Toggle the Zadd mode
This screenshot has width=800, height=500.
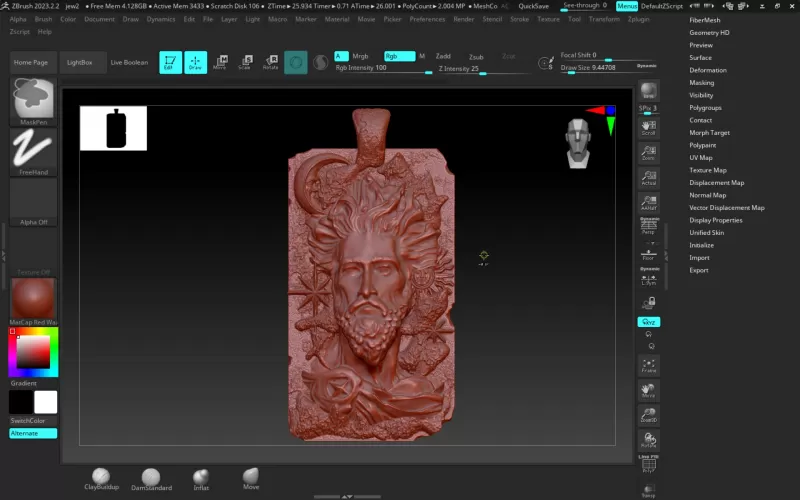(443, 56)
